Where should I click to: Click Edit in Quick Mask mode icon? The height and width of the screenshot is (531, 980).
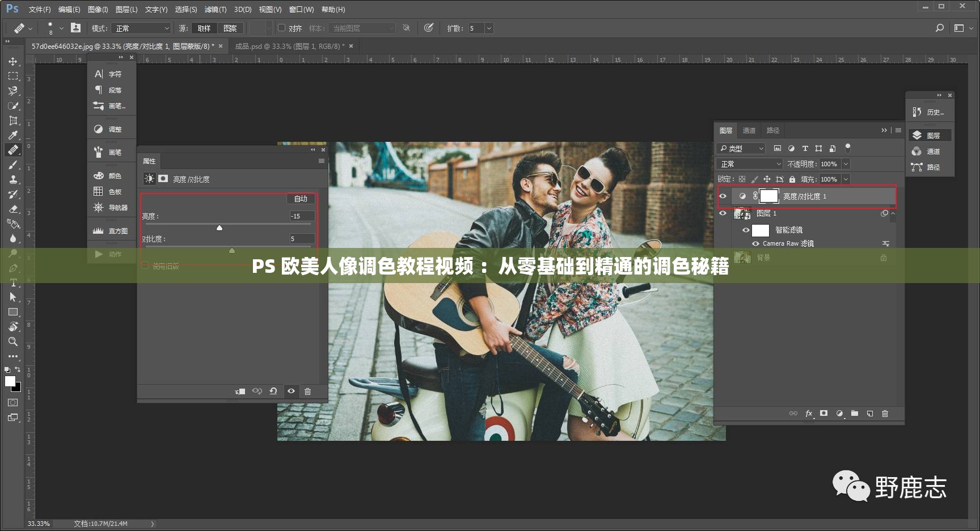tap(12, 403)
